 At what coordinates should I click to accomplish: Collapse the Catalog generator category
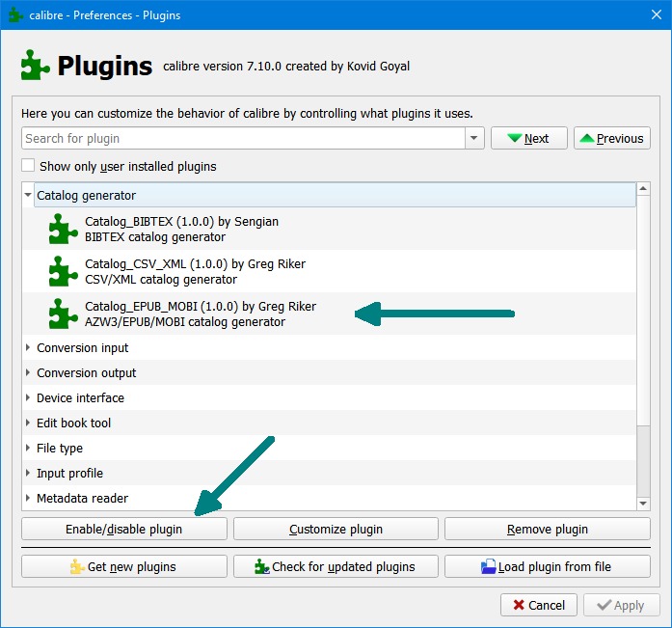pyautogui.click(x=28, y=195)
